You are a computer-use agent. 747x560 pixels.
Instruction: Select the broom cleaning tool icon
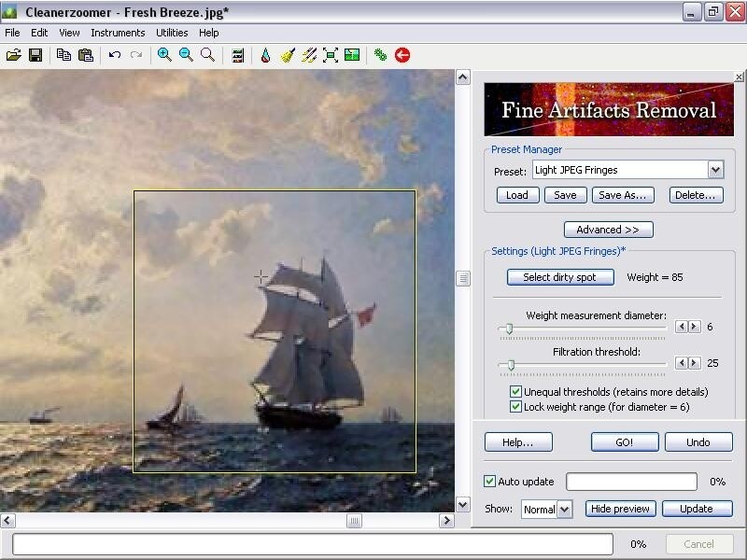pyautogui.click(x=288, y=55)
